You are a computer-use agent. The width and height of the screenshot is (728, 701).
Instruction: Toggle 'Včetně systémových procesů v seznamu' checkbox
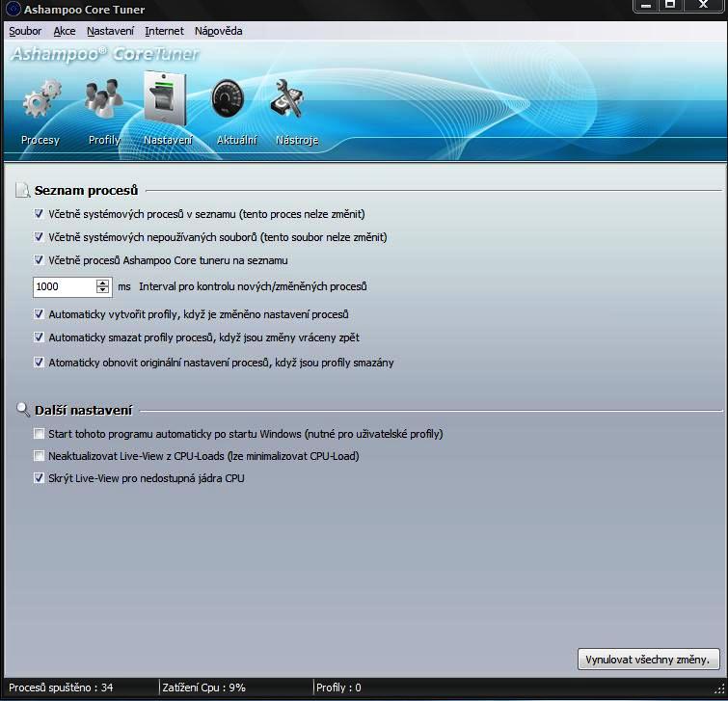tap(39, 214)
